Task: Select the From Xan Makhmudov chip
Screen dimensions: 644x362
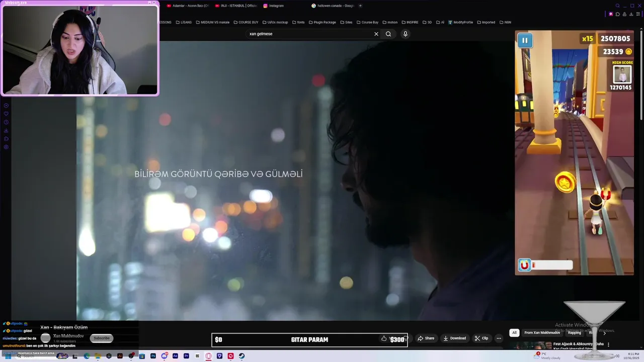Action: click(542, 333)
